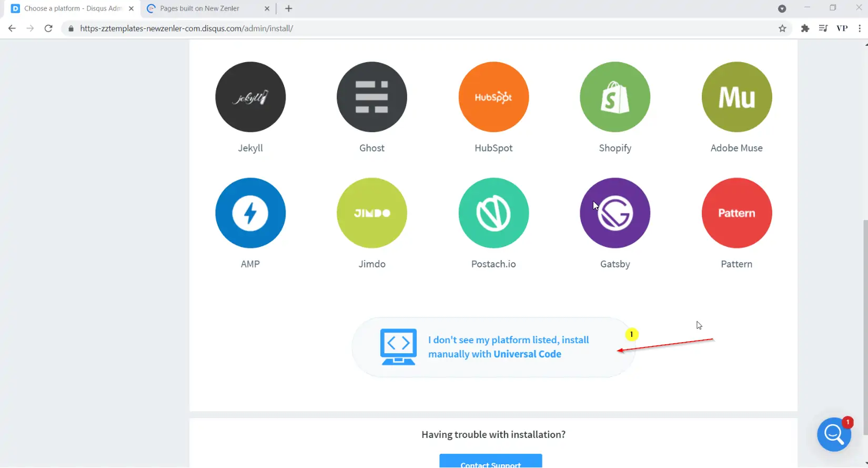Open the support chat bubble widget
This screenshot has width=868, height=468.
pyautogui.click(x=834, y=434)
